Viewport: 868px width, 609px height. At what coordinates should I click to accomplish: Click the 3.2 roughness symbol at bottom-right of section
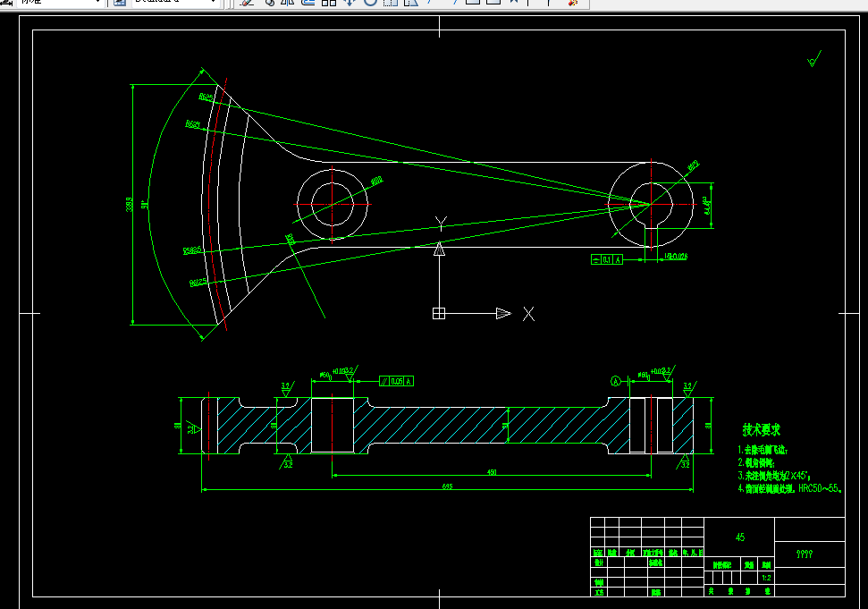pos(684,461)
